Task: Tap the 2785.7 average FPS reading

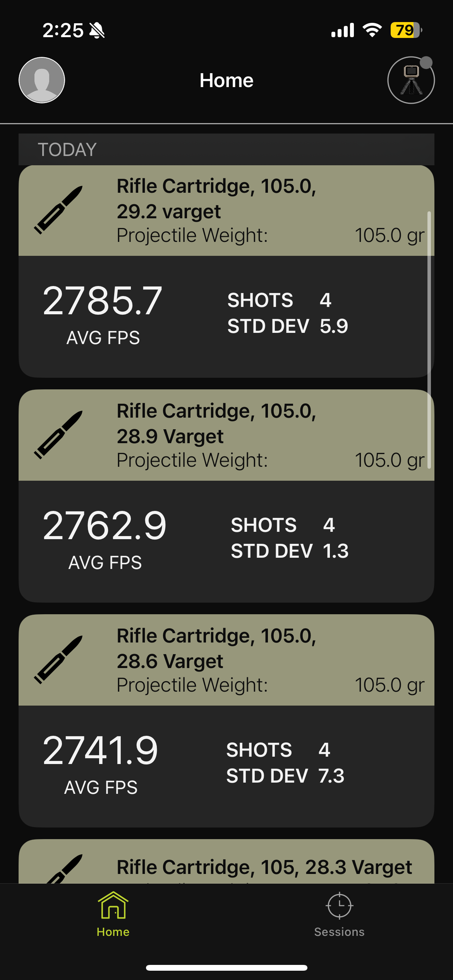Action: point(103,301)
